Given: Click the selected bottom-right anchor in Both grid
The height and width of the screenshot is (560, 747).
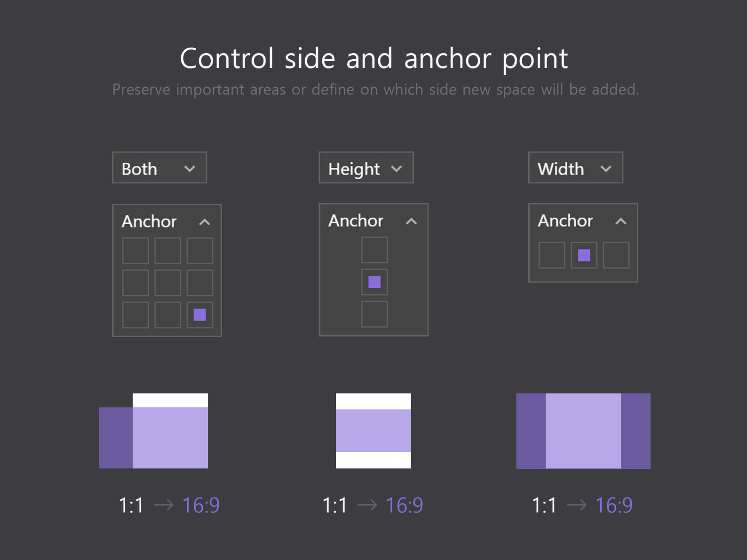Looking at the screenshot, I should coord(200,315).
